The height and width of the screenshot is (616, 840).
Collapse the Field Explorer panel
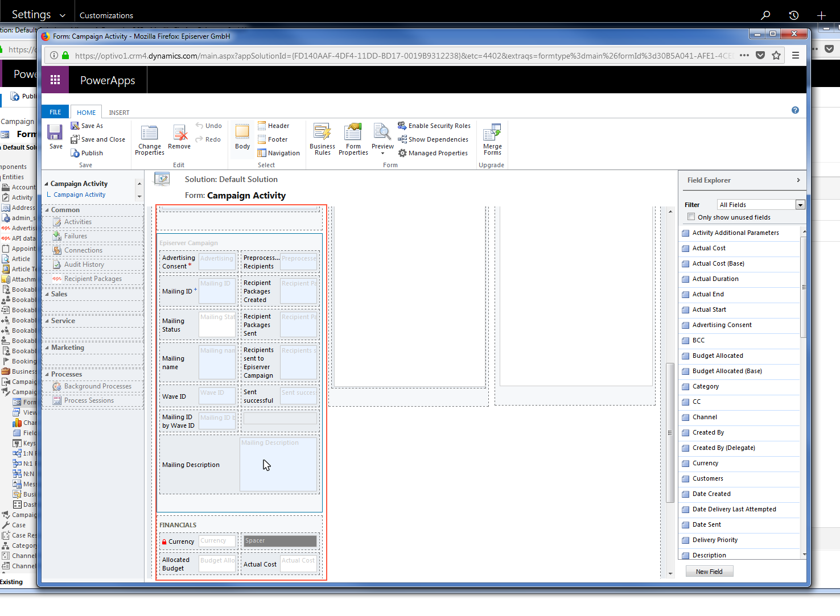click(x=798, y=180)
